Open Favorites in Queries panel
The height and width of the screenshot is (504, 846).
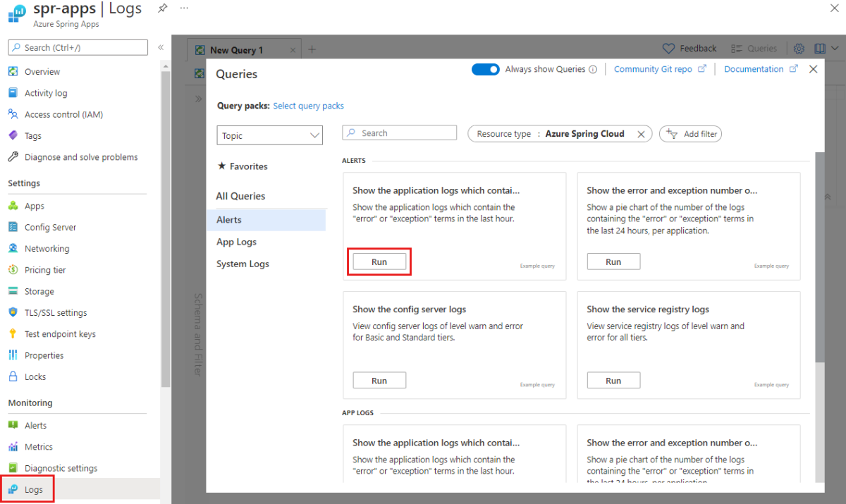[243, 166]
